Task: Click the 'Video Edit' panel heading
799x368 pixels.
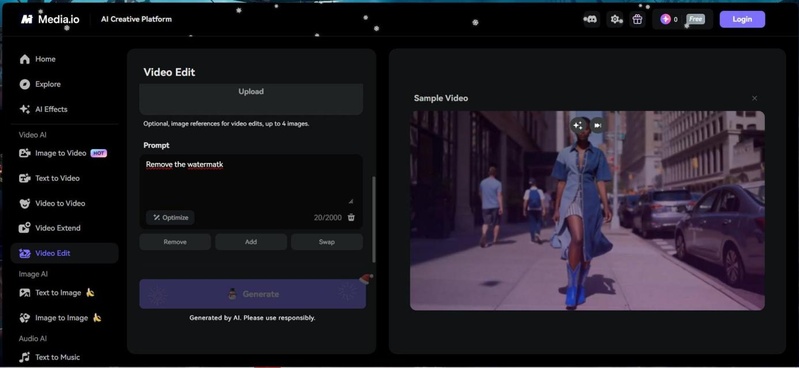Action: (x=169, y=72)
